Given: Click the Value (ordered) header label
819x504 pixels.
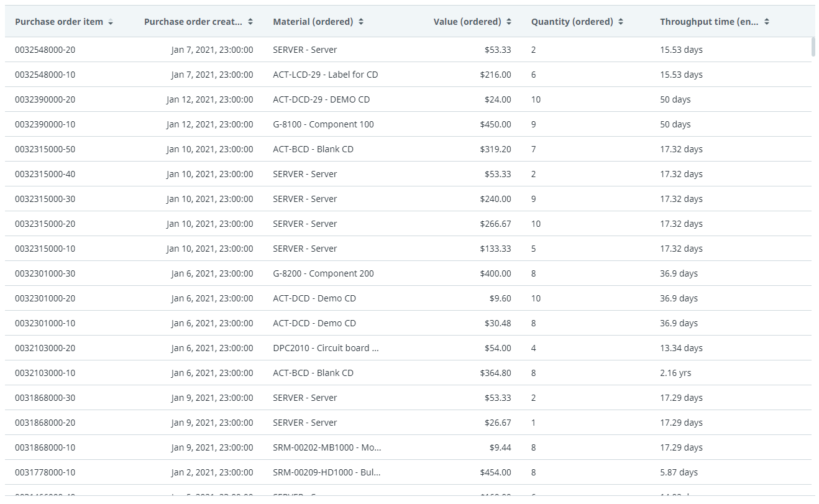Looking at the screenshot, I should click(467, 22).
